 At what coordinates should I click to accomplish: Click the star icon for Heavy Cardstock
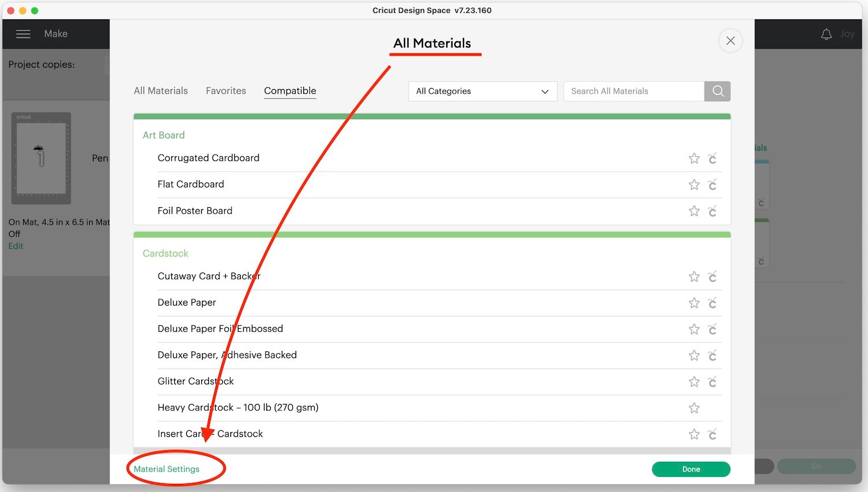coord(694,408)
